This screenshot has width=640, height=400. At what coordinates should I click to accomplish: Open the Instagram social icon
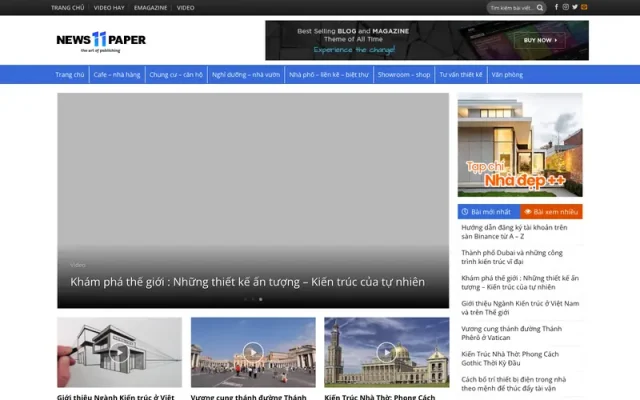pyautogui.click(x=565, y=7)
